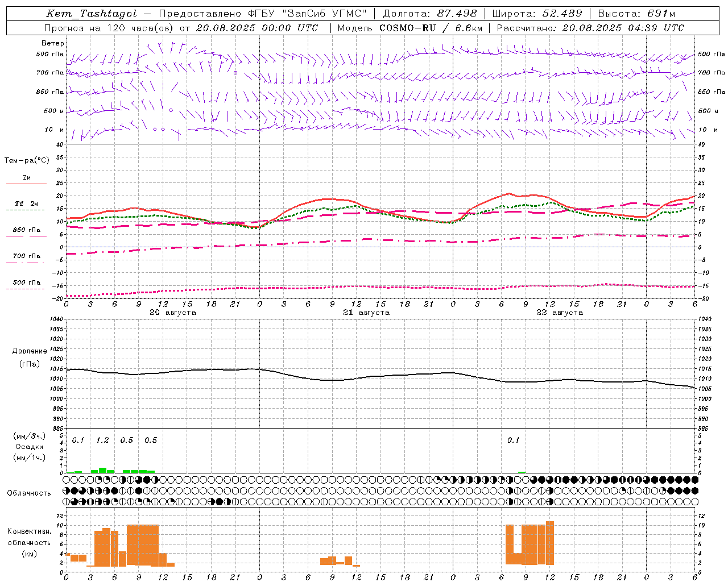Click the 10 м wind level label at right
This screenshot has width=728, height=582.
pos(709,130)
